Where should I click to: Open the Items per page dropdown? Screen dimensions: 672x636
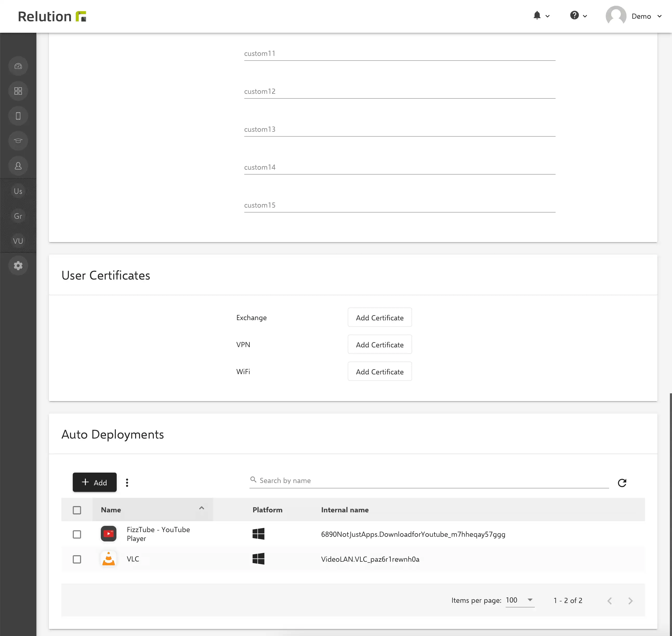coord(520,600)
